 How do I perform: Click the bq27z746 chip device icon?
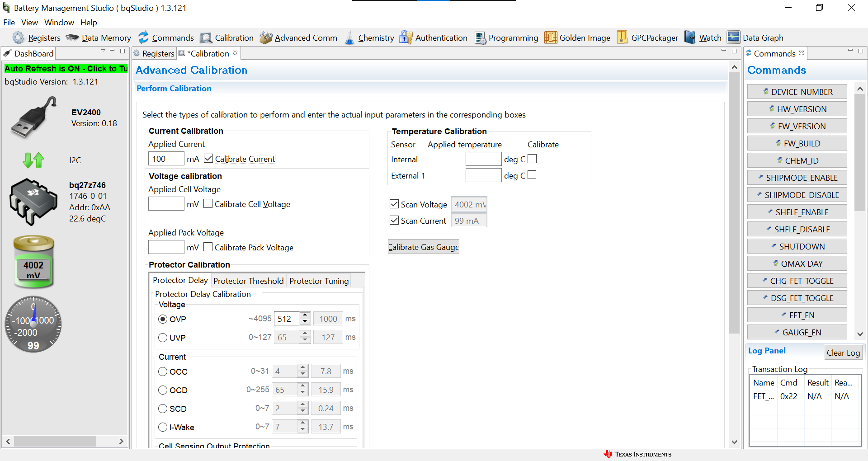tap(33, 202)
